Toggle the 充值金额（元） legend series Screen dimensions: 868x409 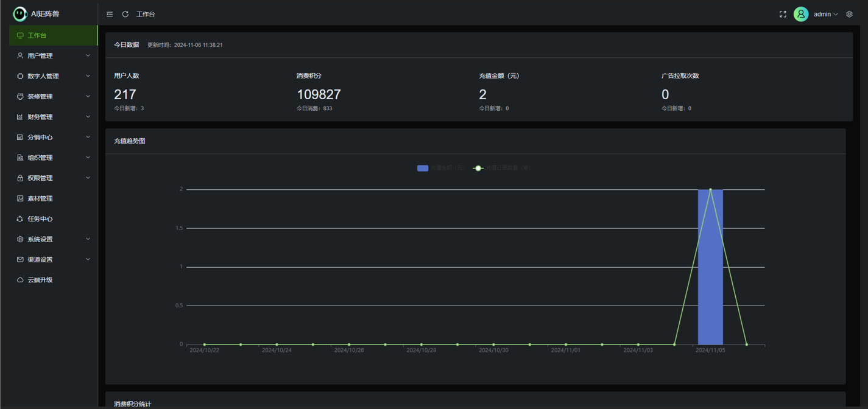click(423, 168)
